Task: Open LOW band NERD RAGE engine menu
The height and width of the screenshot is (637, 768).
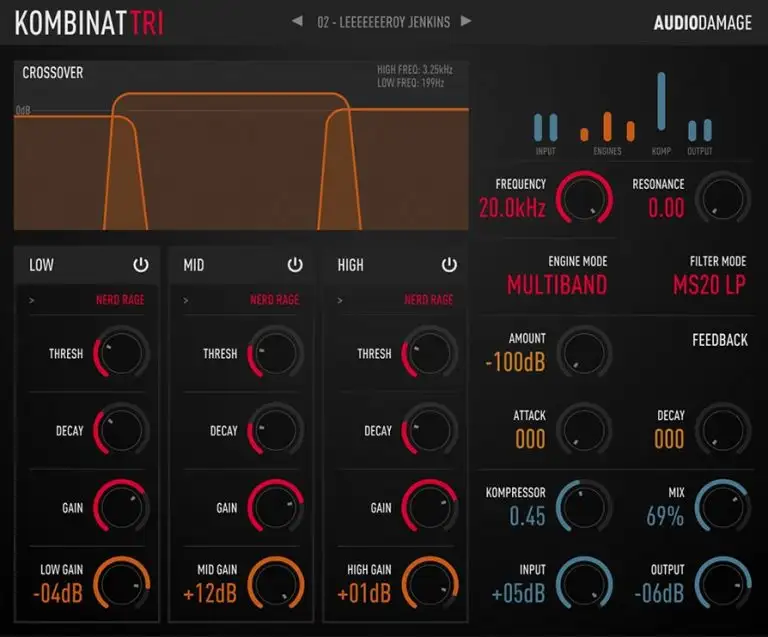Action: click(120, 300)
